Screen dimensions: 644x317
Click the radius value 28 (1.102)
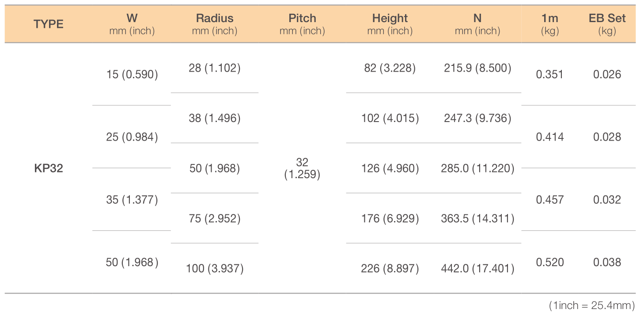(x=215, y=68)
